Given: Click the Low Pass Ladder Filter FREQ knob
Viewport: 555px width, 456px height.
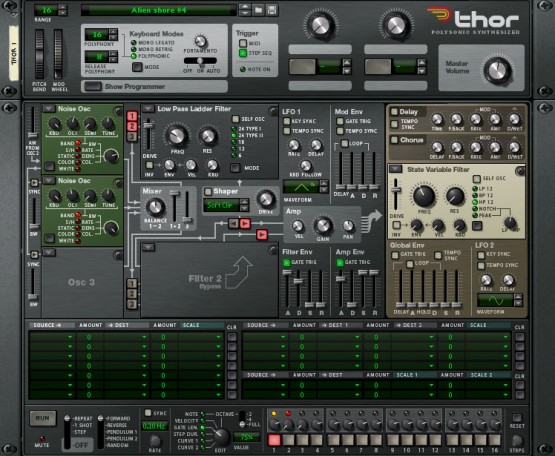Looking at the screenshot, I should pos(177,136).
